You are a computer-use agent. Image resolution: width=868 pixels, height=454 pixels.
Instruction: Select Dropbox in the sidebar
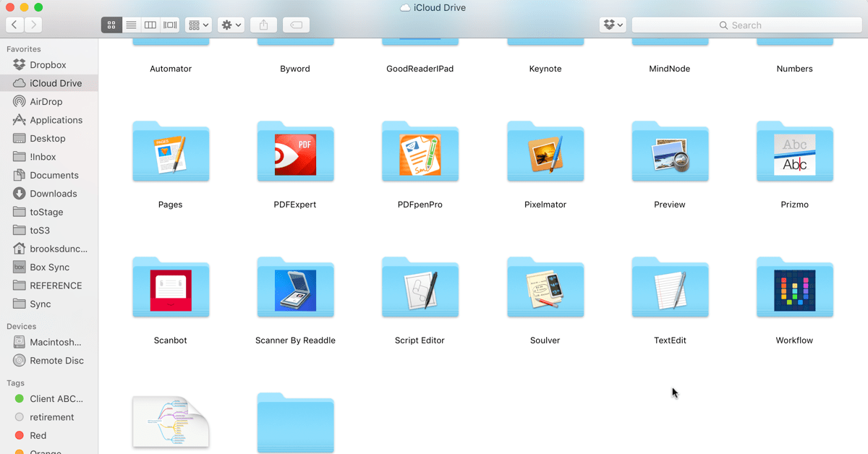click(x=49, y=65)
